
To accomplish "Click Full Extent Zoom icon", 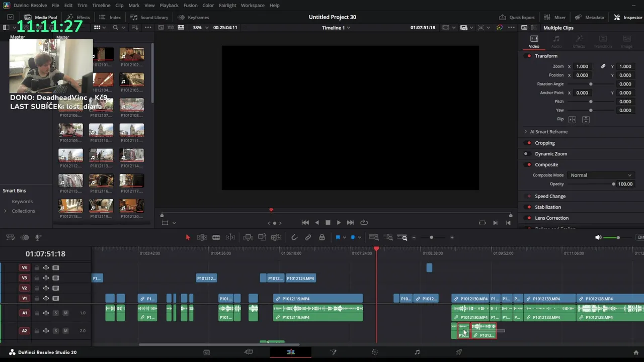I will (x=374, y=237).
